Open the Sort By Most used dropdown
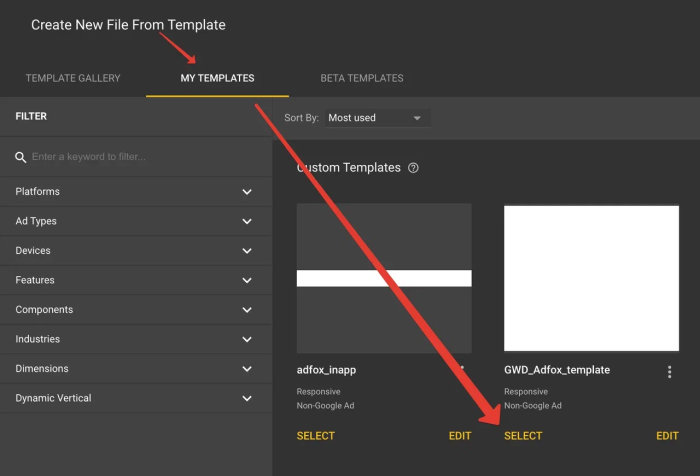Viewport: 700px width, 476px height. 375,118
